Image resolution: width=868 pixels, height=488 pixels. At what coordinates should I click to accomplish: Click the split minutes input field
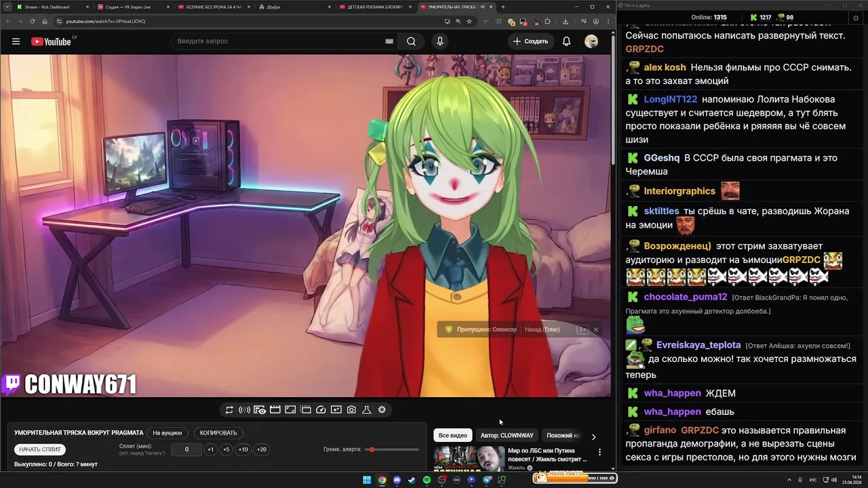[186, 449]
